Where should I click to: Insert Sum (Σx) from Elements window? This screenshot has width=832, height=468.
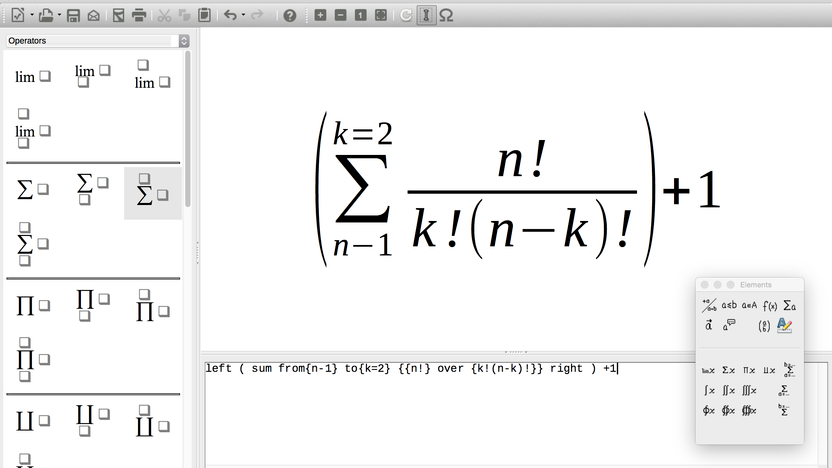pos(729,370)
